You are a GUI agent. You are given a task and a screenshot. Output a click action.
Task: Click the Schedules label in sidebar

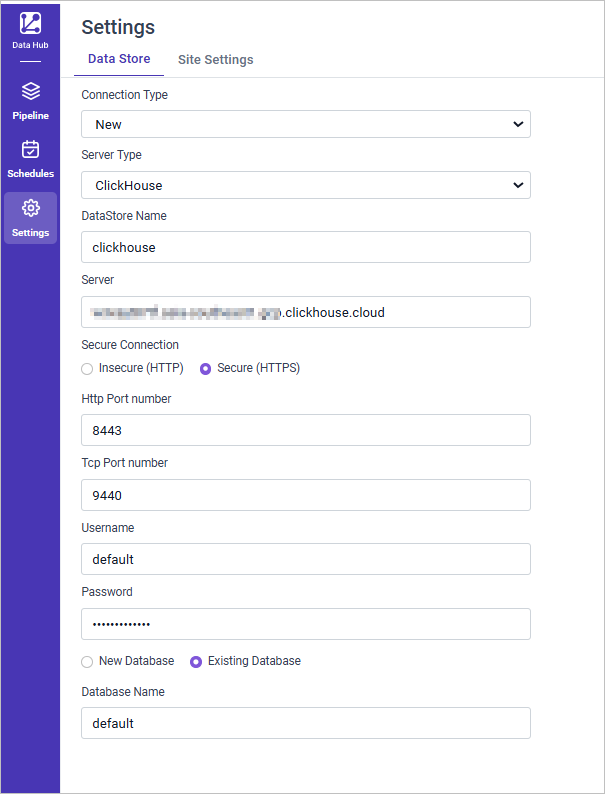(x=30, y=174)
